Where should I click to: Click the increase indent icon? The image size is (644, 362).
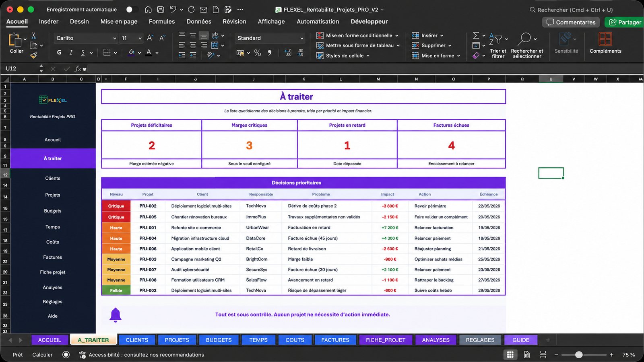pos(193,56)
